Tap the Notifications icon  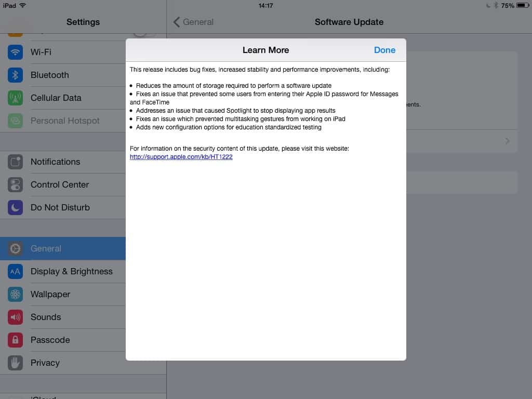pyautogui.click(x=15, y=162)
